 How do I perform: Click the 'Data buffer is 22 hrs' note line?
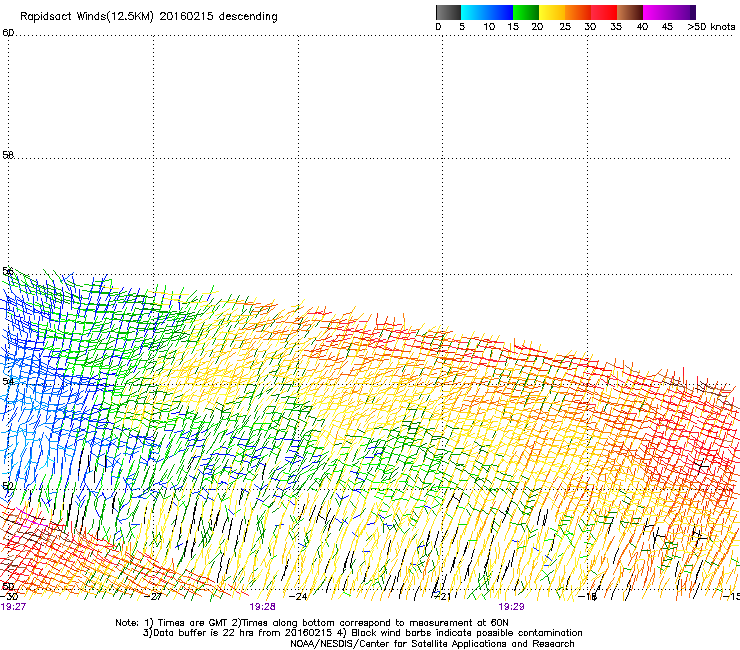(362, 633)
